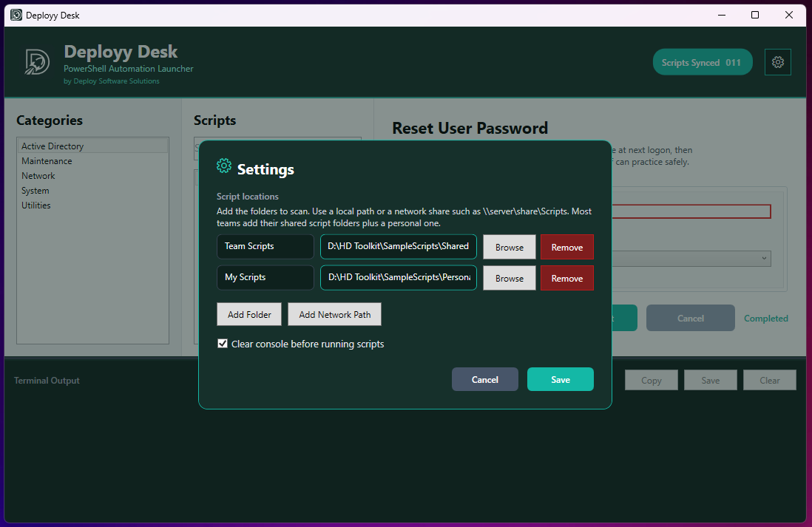The height and width of the screenshot is (527, 812).
Task: Save the terminal output
Action: (x=710, y=380)
